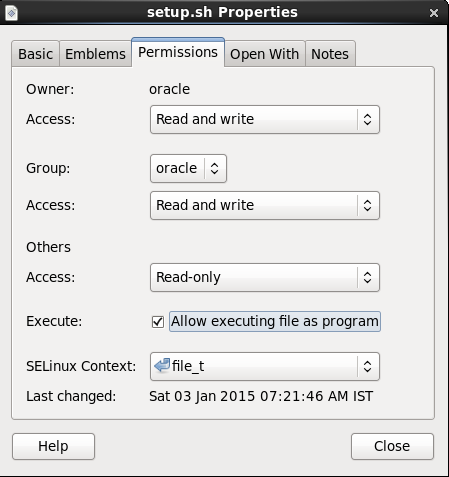The image size is (449, 477).
Task: Switch to the Emblems tab
Action: coord(95,54)
